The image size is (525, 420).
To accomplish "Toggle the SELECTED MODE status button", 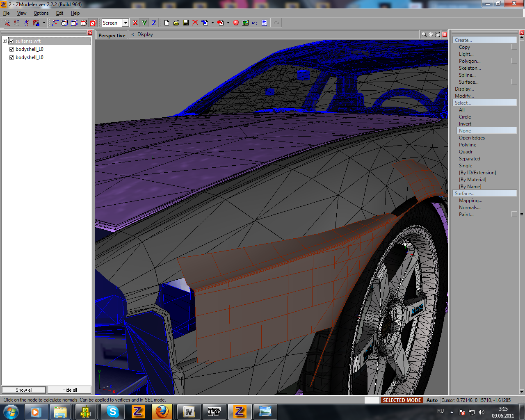I will [402, 400].
